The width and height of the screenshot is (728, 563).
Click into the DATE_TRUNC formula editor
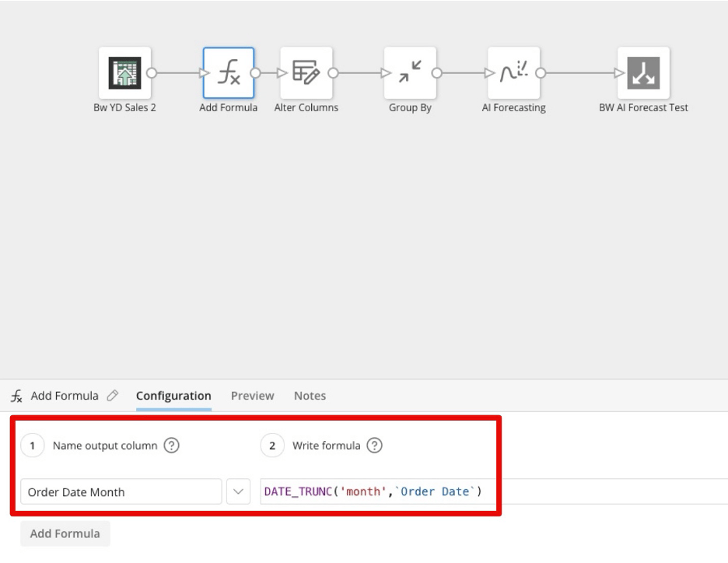pyautogui.click(x=494, y=491)
